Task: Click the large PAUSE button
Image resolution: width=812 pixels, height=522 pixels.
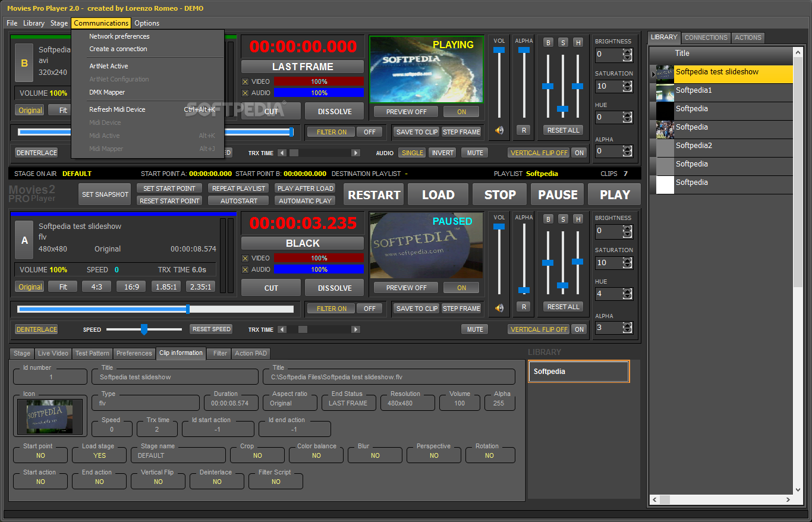Action: (x=558, y=194)
